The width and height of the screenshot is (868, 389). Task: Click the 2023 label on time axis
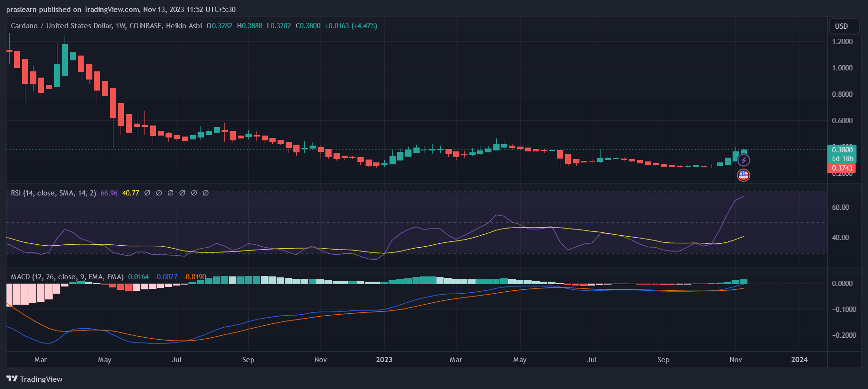point(384,360)
